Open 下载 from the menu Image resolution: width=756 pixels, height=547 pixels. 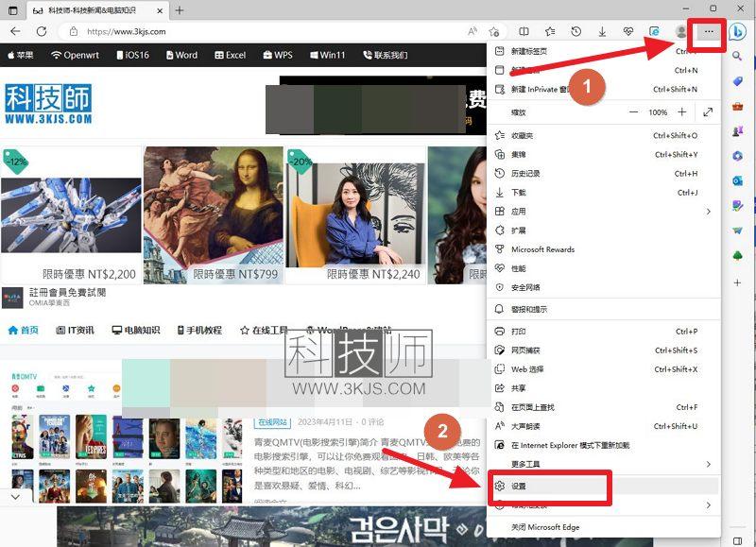603,193
